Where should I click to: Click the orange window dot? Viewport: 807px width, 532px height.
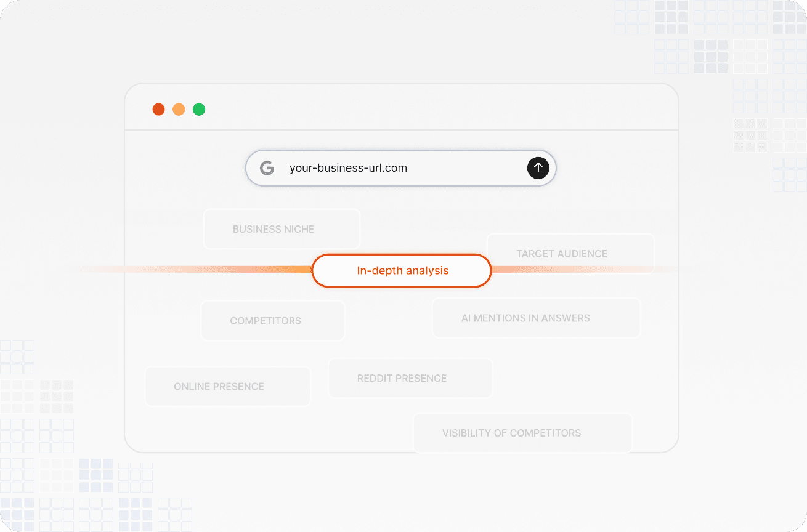pyautogui.click(x=179, y=110)
